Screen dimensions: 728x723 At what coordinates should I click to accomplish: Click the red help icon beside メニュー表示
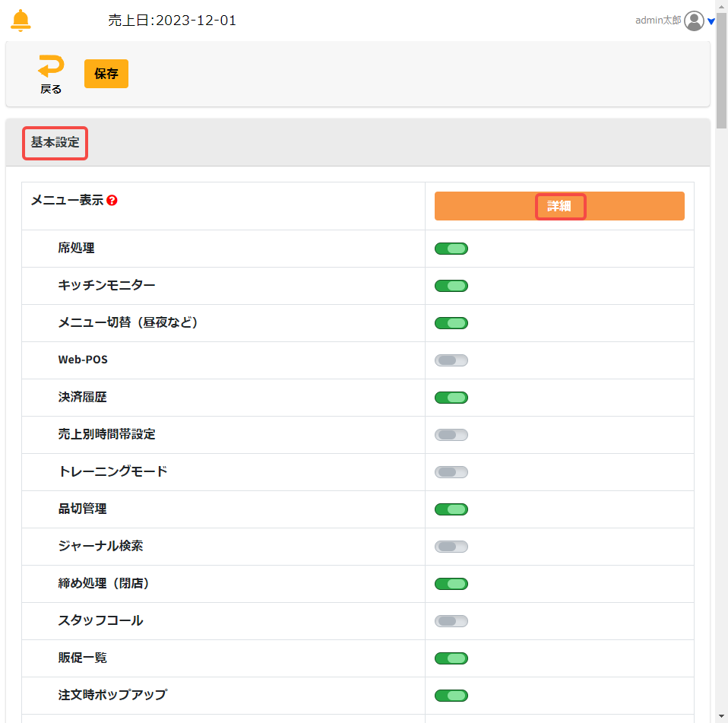(112, 201)
